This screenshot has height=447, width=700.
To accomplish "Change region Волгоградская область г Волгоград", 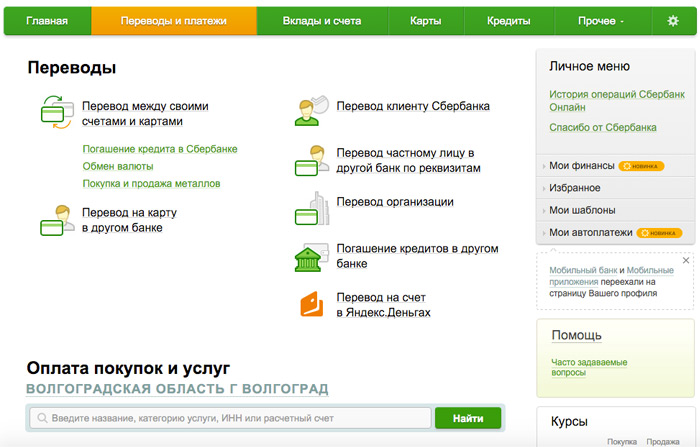I will (x=177, y=389).
